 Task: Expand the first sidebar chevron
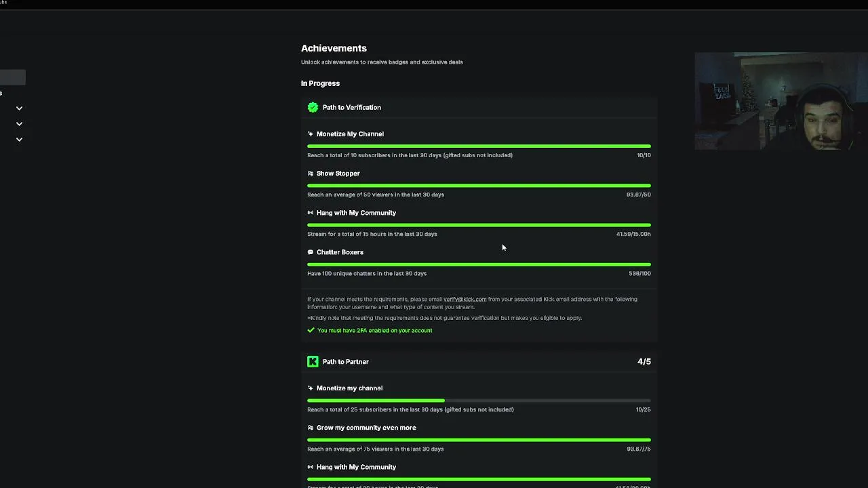coord(19,108)
